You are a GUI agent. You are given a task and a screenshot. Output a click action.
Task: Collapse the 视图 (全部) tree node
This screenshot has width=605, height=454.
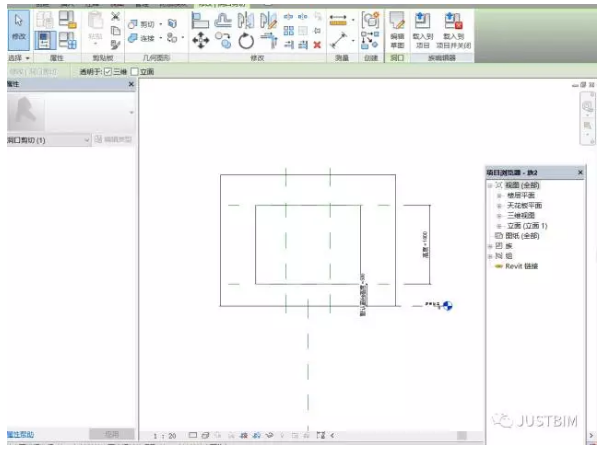click(x=490, y=186)
